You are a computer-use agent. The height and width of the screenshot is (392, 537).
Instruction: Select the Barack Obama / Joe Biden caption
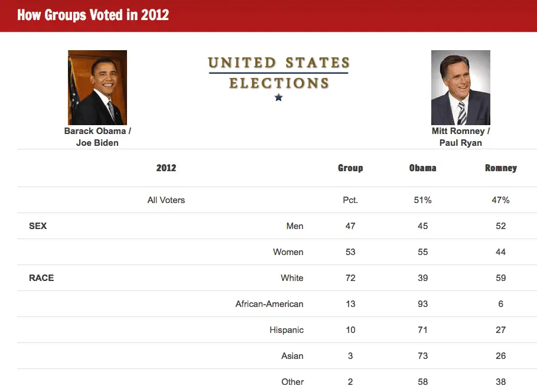[97, 137]
